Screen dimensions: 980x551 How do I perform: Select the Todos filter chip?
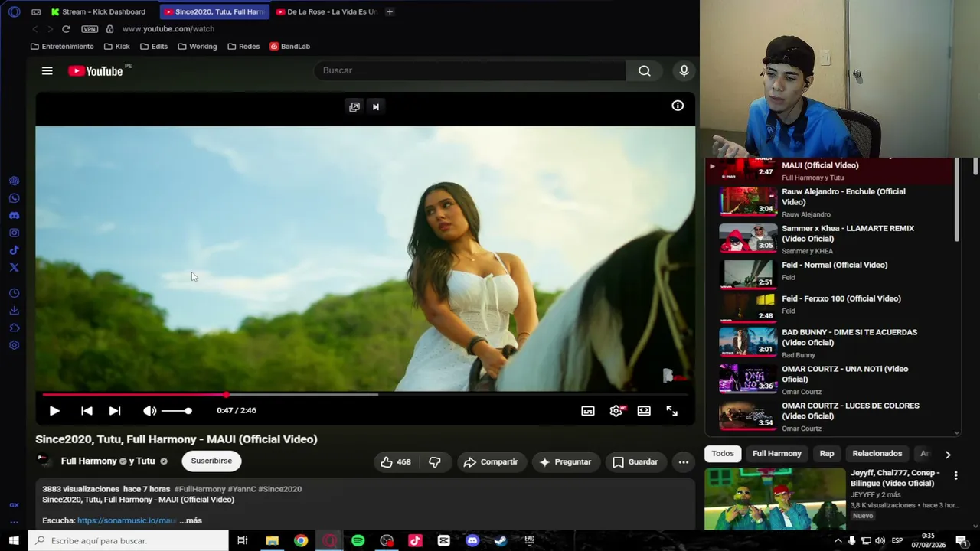pyautogui.click(x=723, y=454)
